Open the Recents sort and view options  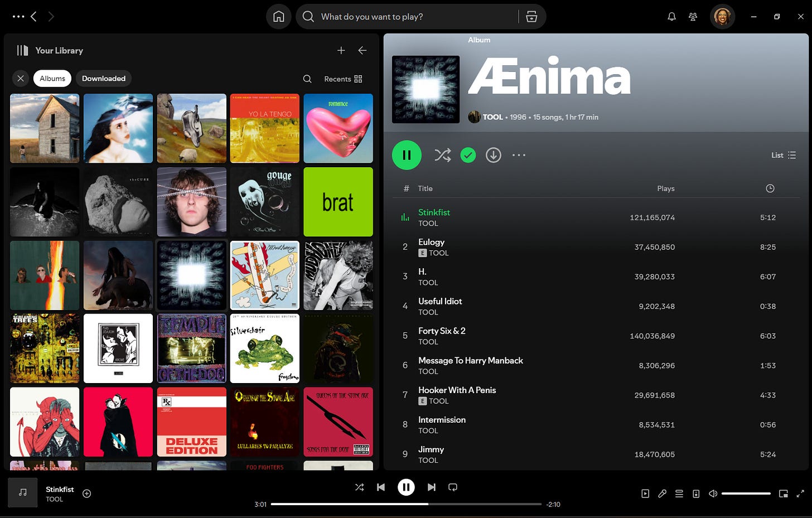[x=343, y=79]
